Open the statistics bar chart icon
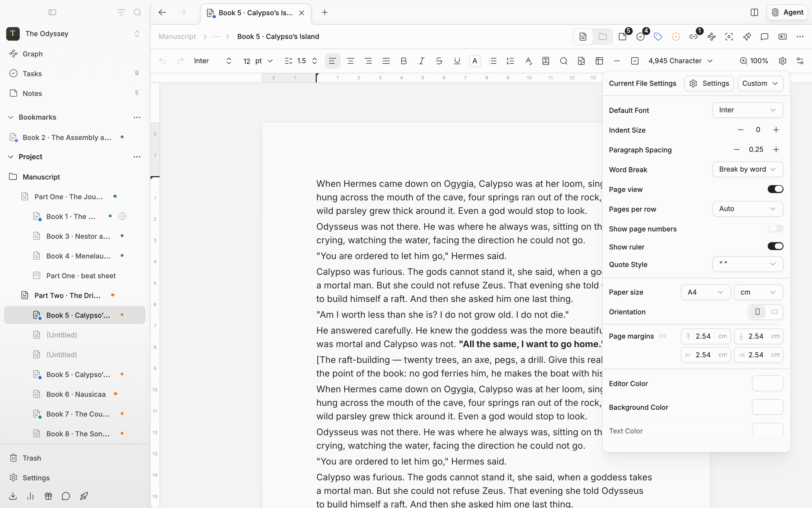Image resolution: width=812 pixels, height=508 pixels. click(30, 496)
